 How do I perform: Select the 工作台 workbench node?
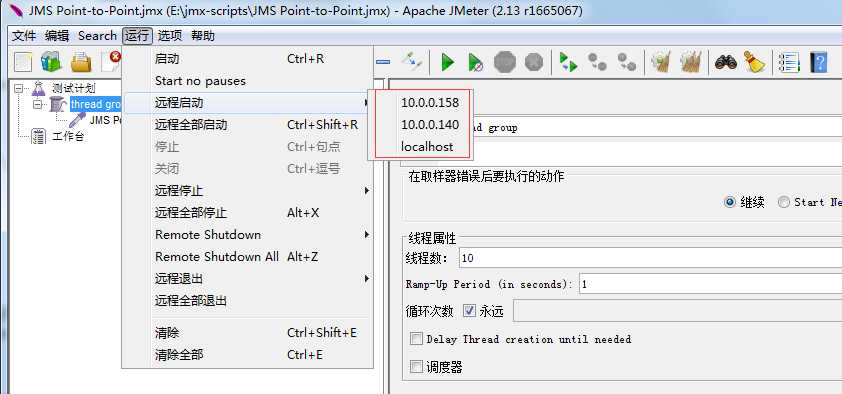[68, 136]
